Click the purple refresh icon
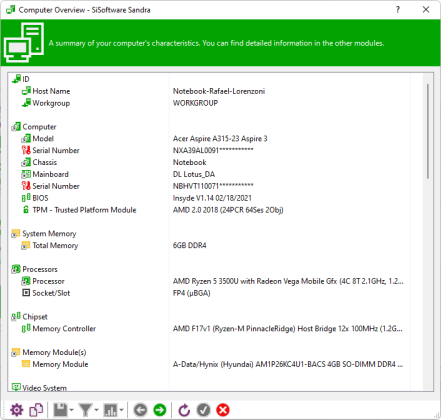 (184, 410)
